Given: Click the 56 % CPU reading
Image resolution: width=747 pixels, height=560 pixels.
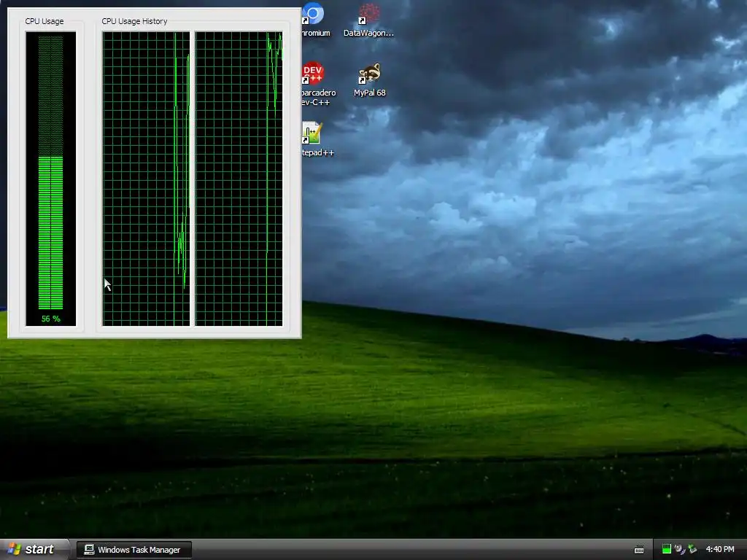Looking at the screenshot, I should (50, 319).
